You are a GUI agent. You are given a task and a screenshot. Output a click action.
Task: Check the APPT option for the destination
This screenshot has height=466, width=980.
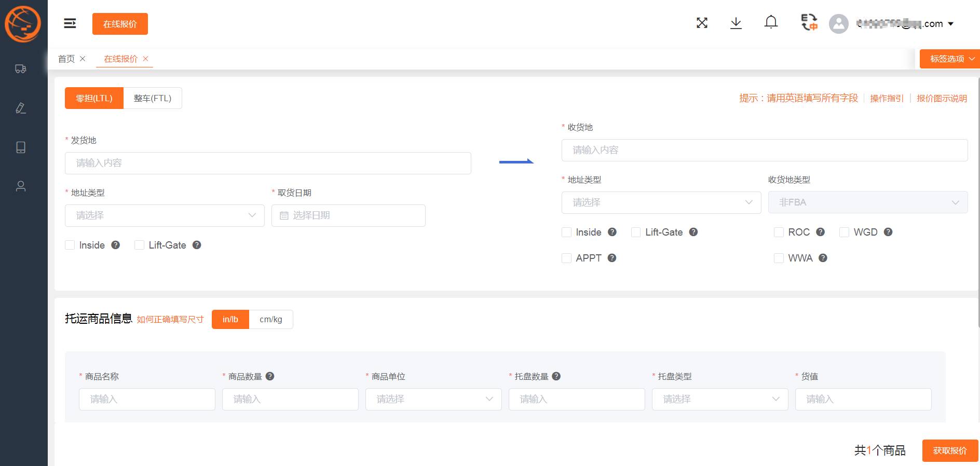(x=567, y=258)
